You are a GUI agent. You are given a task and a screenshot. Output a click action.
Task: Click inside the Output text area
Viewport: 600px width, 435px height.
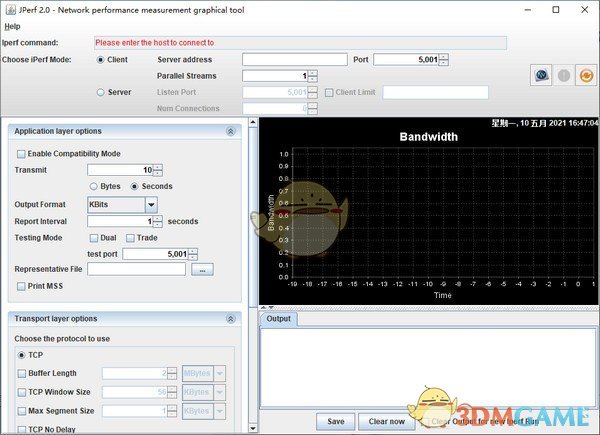(428, 367)
